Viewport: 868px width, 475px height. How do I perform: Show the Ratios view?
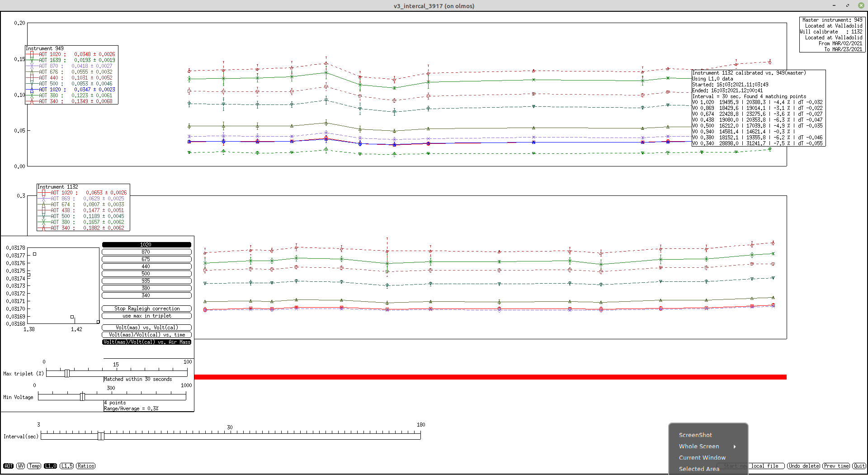tap(86, 466)
